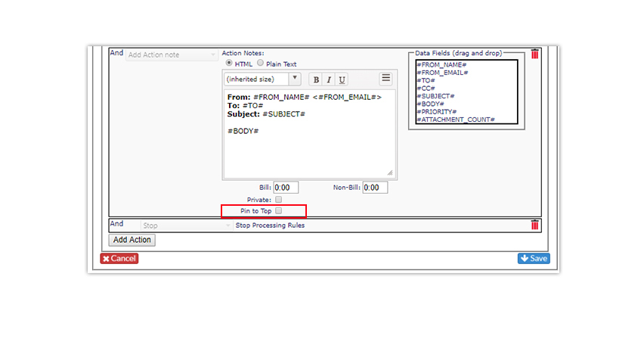Select #ATTACHMENT_COUNT# in the Data Fields list

point(456,120)
